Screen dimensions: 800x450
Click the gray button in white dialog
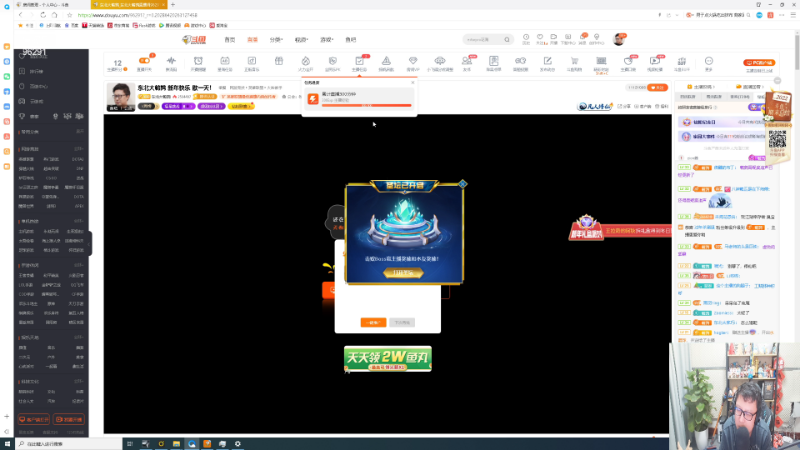click(x=402, y=322)
